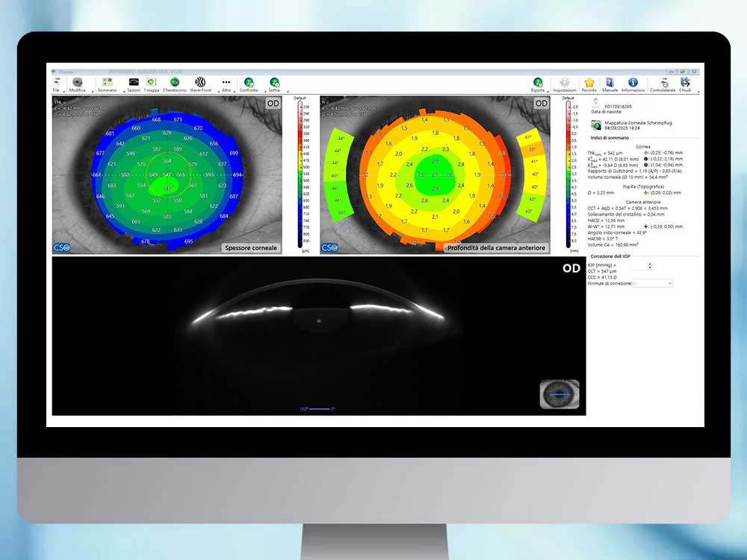Click the Confronta compare icon
Screen dimensions: 747x560
tap(249, 84)
